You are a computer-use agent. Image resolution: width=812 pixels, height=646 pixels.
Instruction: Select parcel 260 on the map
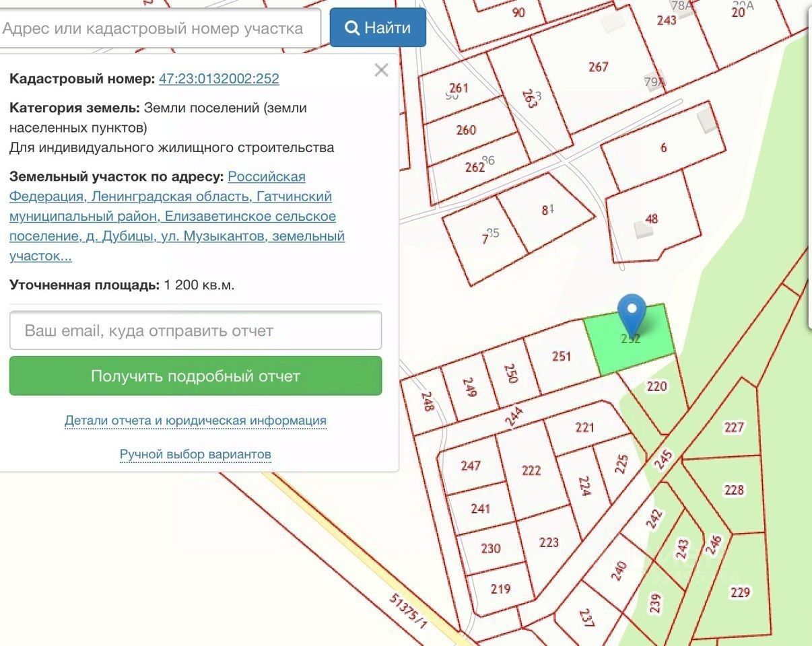(x=466, y=130)
